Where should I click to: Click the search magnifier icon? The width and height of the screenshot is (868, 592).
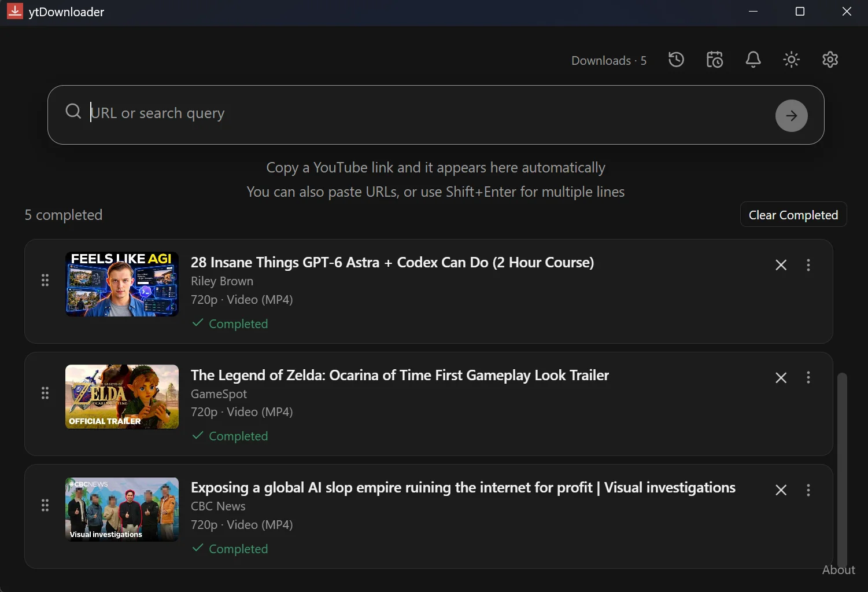click(x=73, y=111)
